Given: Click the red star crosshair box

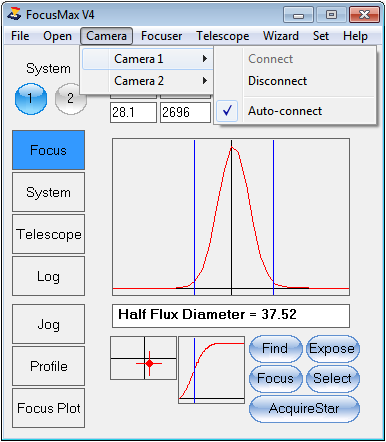Looking at the screenshot, I should [x=143, y=358].
